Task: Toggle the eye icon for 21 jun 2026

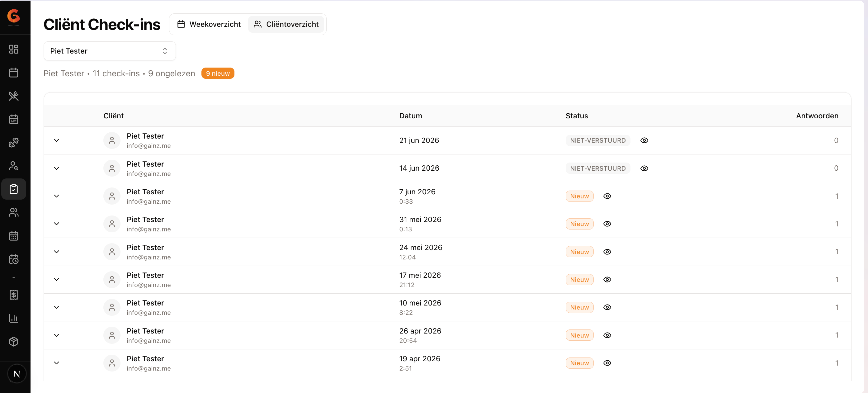Action: 644,140
